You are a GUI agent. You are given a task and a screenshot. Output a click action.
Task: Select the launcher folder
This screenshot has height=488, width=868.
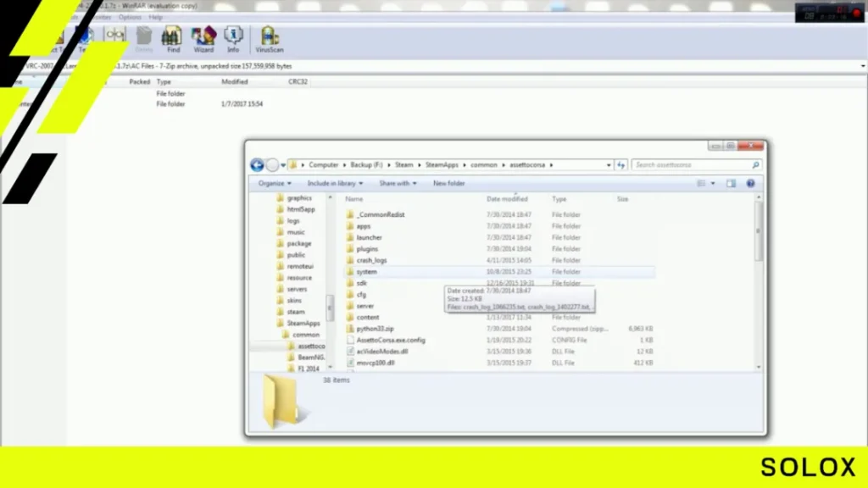(370, 237)
